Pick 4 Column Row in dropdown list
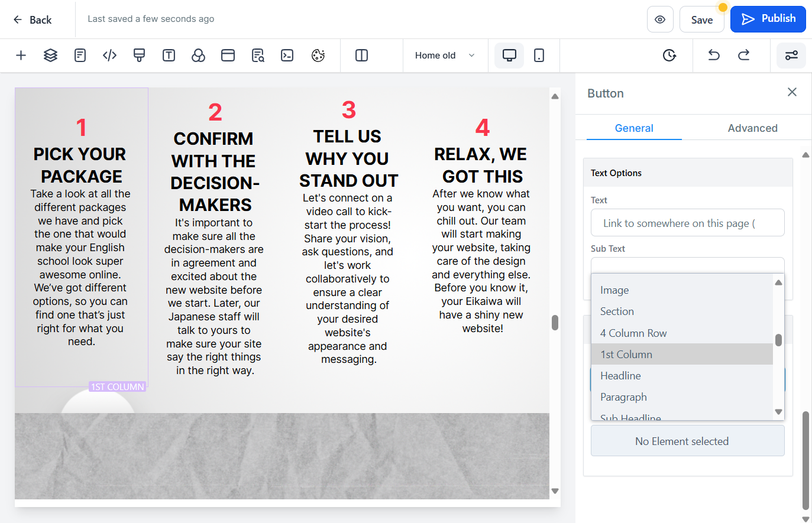This screenshot has height=523, width=812. pyautogui.click(x=682, y=333)
